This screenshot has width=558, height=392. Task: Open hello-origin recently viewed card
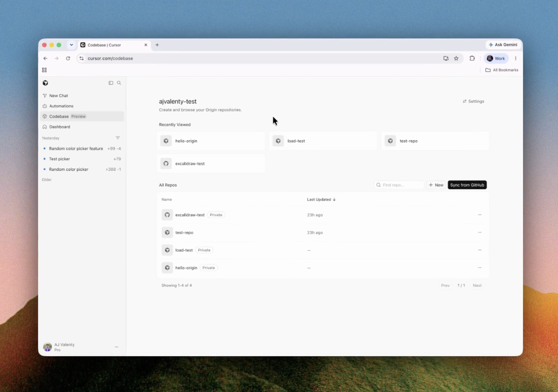[x=211, y=141]
